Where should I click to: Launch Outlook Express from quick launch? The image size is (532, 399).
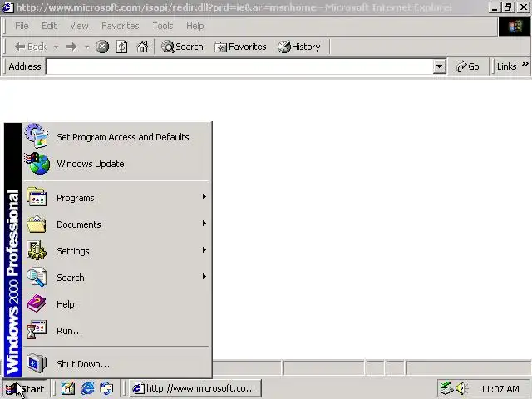[x=106, y=388]
